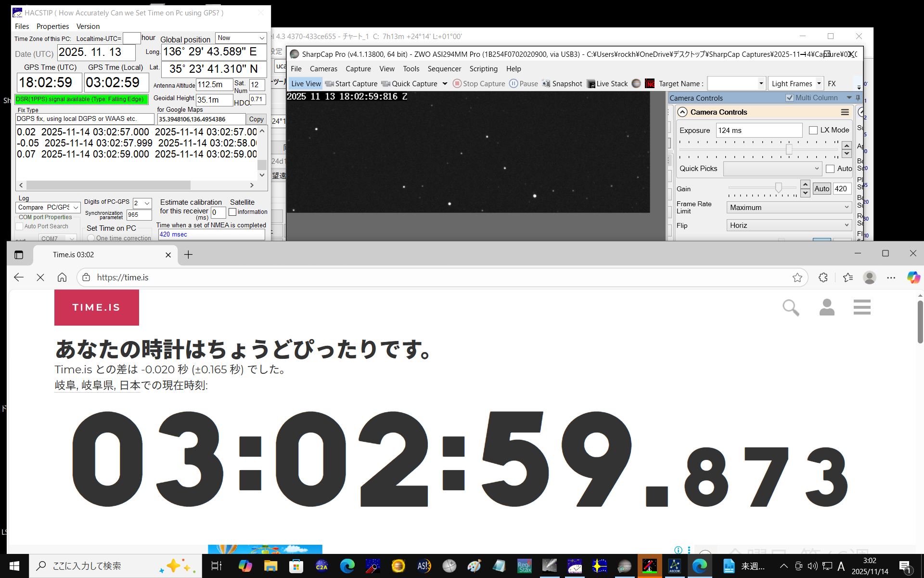This screenshot has width=924, height=578.
Task: Click the browser home icon
Action: pos(62,277)
